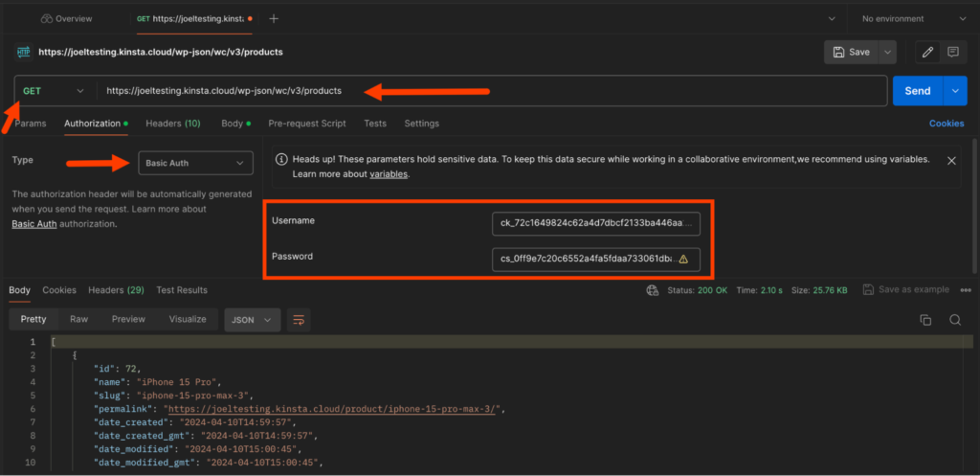Switch to the Pre-request Script tab
The width and height of the screenshot is (980, 476).
coord(306,124)
